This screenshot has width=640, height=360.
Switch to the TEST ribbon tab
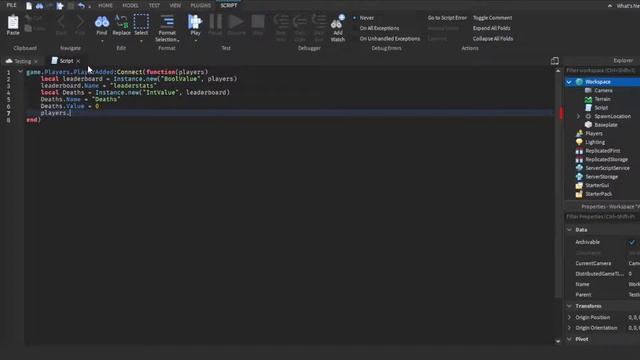pyautogui.click(x=154, y=5)
